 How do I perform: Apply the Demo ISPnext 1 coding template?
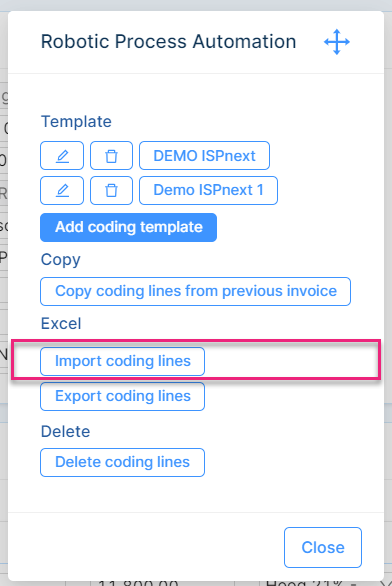(209, 191)
